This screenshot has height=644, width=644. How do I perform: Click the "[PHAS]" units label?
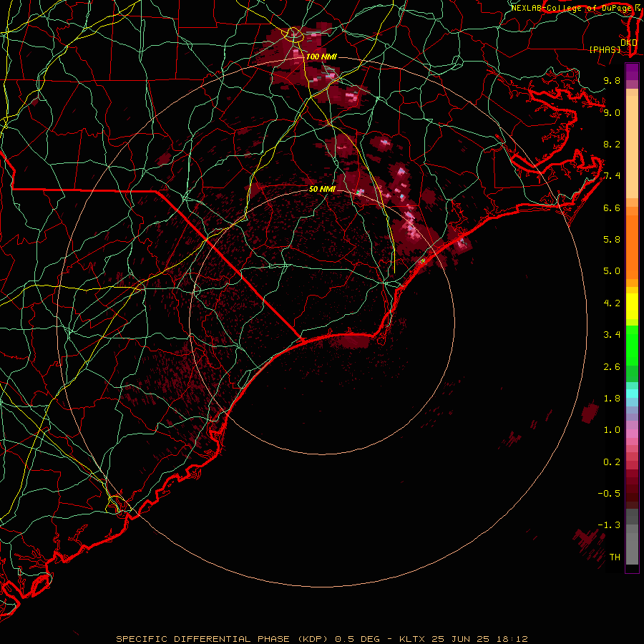pyautogui.click(x=605, y=50)
